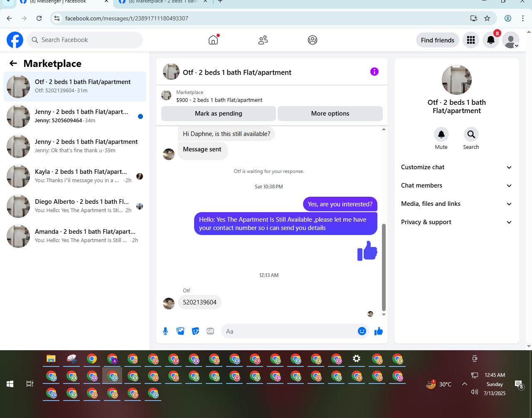
Task: Click the 30°C weather widget in taskbar
Action: pyautogui.click(x=439, y=384)
